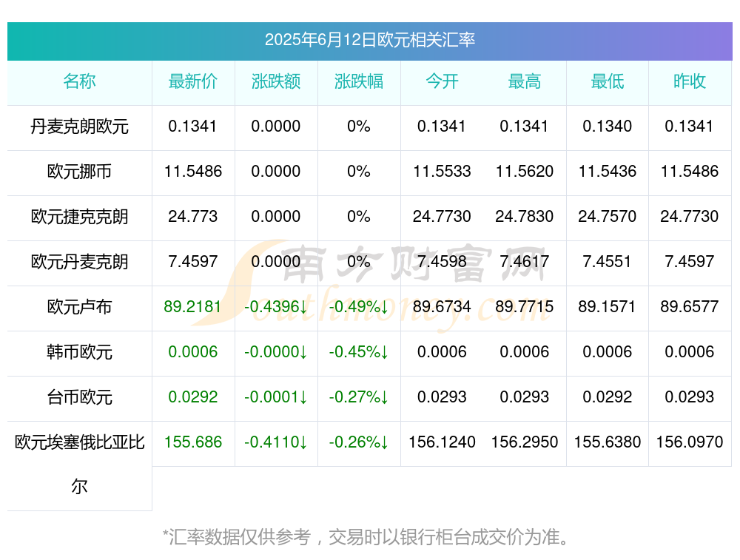Image resolution: width=740 pixels, height=560 pixels.
Task: Select the 最新价 column header
Action: point(193,81)
